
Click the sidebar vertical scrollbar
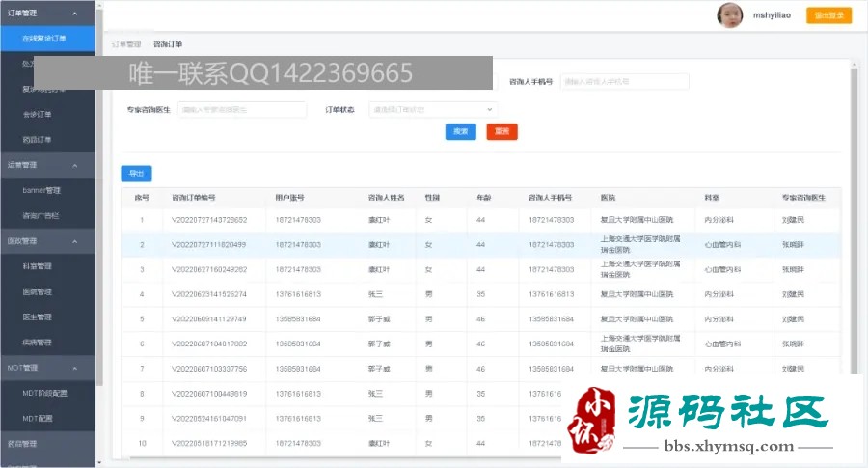(99, 194)
